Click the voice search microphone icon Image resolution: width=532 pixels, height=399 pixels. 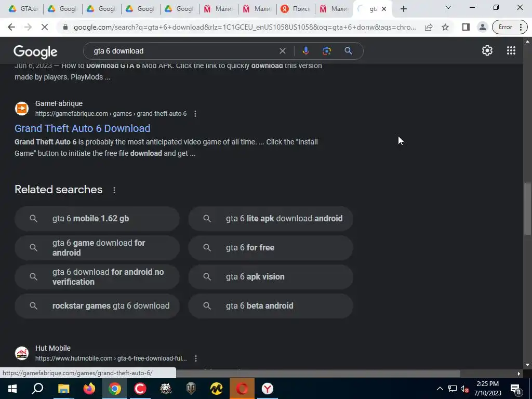pyautogui.click(x=305, y=51)
